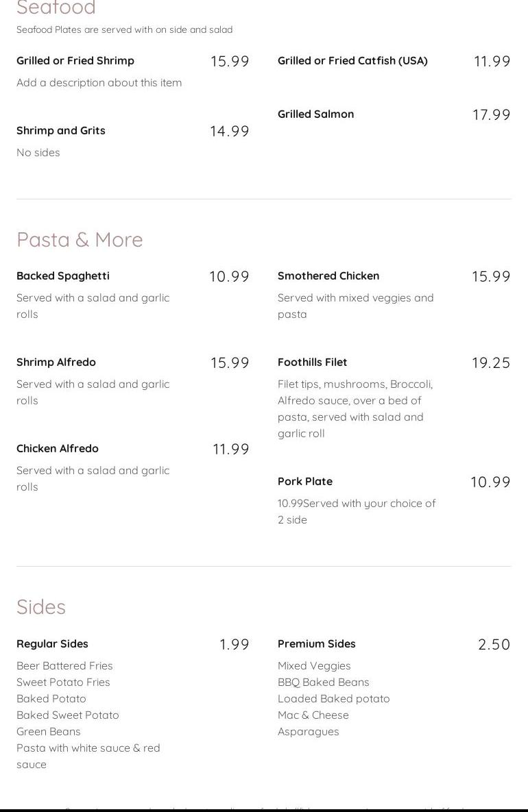The width and height of the screenshot is (528, 812).
Task: Choose the Smothered Chicken item
Action: pos(328,276)
